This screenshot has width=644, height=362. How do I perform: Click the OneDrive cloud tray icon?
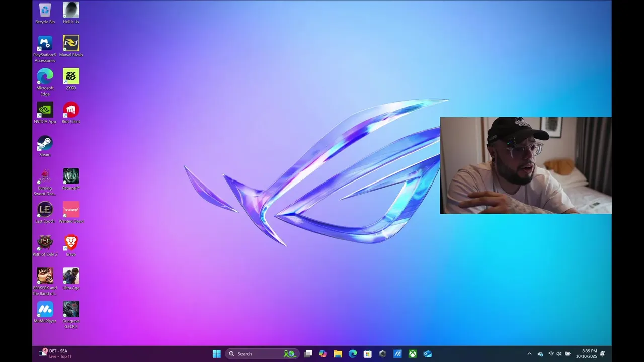coord(540,354)
